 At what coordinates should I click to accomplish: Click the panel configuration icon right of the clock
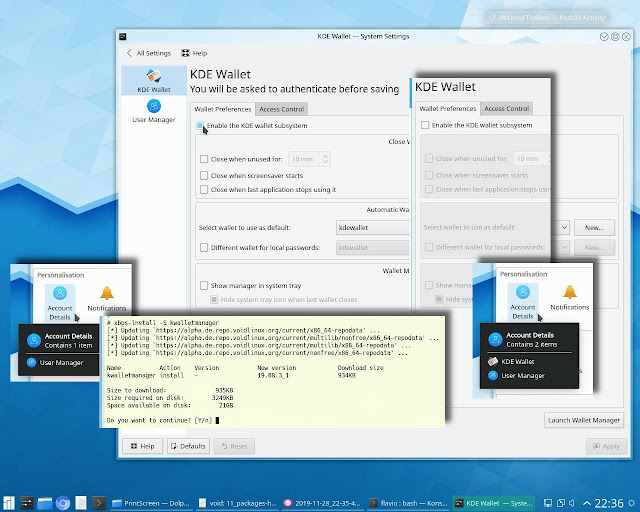tap(632, 503)
